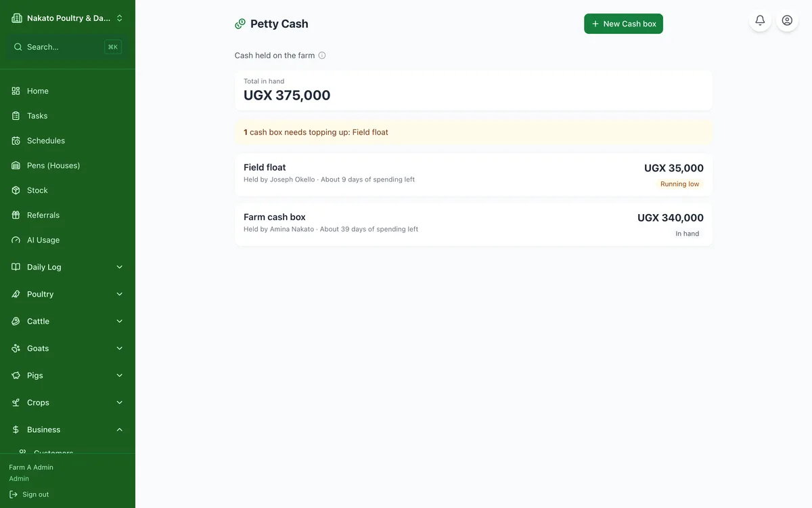Click the Referrals gift icon
This screenshot has height=508, width=812.
(x=16, y=215)
